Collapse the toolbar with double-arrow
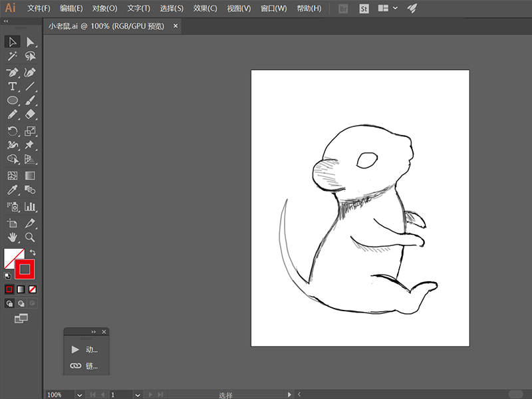 (x=6, y=21)
